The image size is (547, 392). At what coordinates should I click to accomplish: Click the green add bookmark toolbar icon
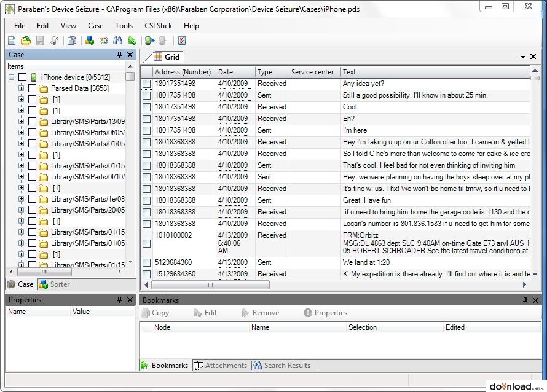132,41
